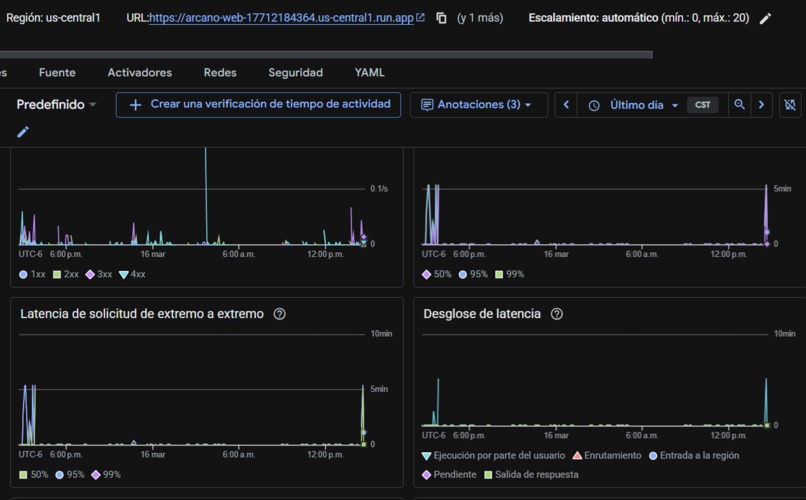Toggle 'Ejecución por parte del usuario' legend item
The height and width of the screenshot is (500, 806).
(x=493, y=456)
